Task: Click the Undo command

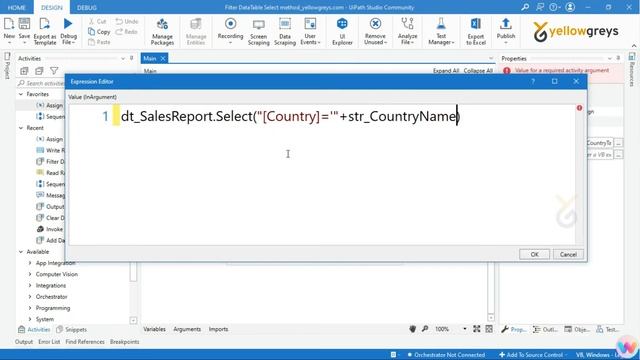Action: click(x=127, y=21)
